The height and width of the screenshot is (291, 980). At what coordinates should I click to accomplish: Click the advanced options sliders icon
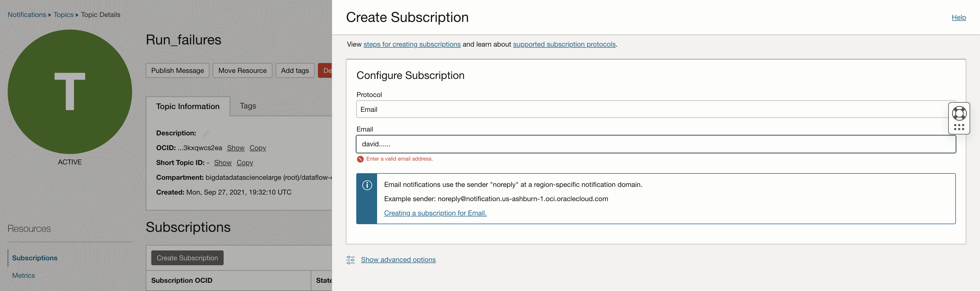(x=351, y=260)
